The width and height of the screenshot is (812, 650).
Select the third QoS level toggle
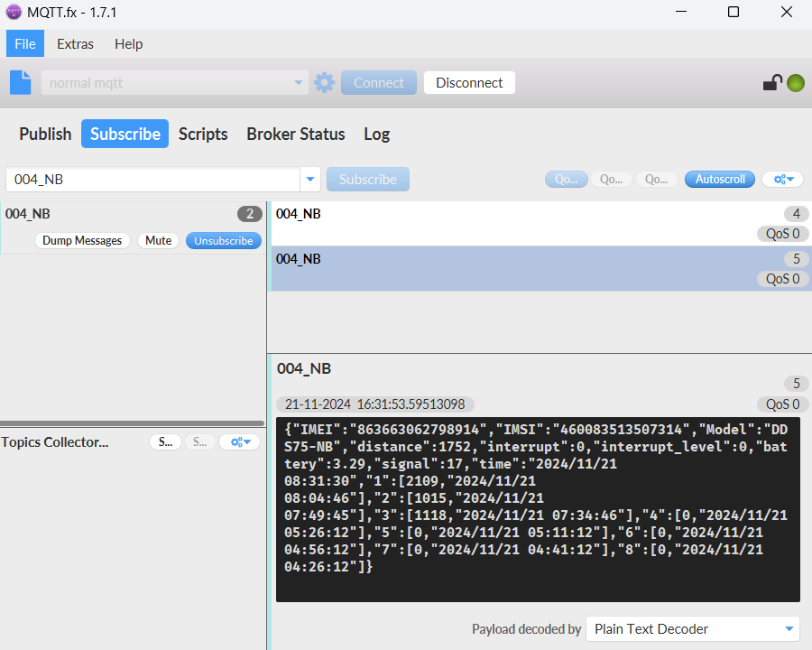coord(657,180)
